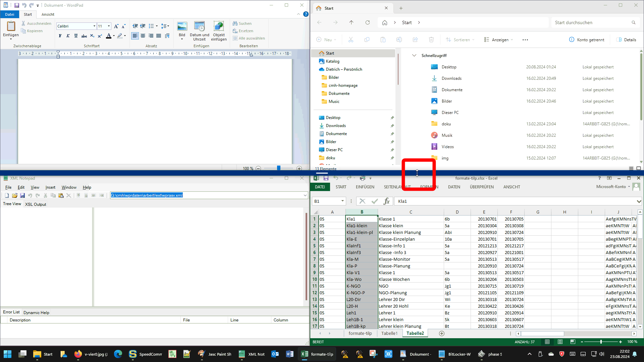Click Suchen in WordPad ribbon
Image resolution: width=644 pixels, height=362 pixels.
pyautogui.click(x=242, y=23)
